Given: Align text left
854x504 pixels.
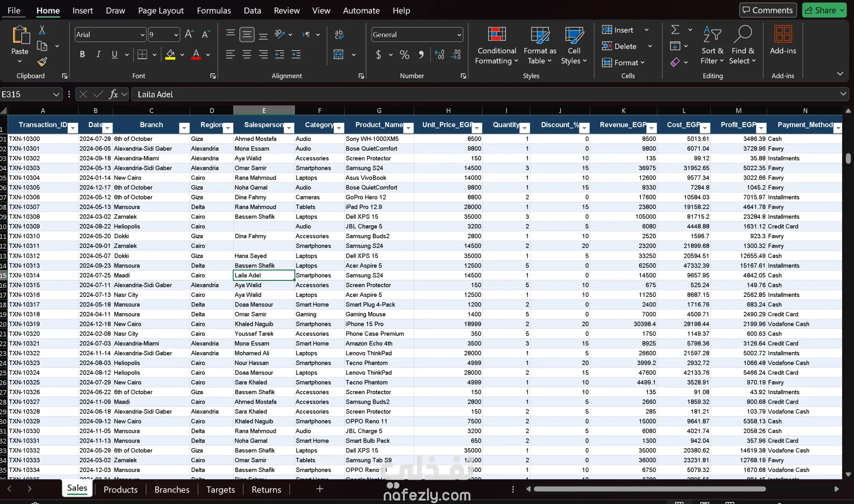Looking at the screenshot, I should (230, 54).
